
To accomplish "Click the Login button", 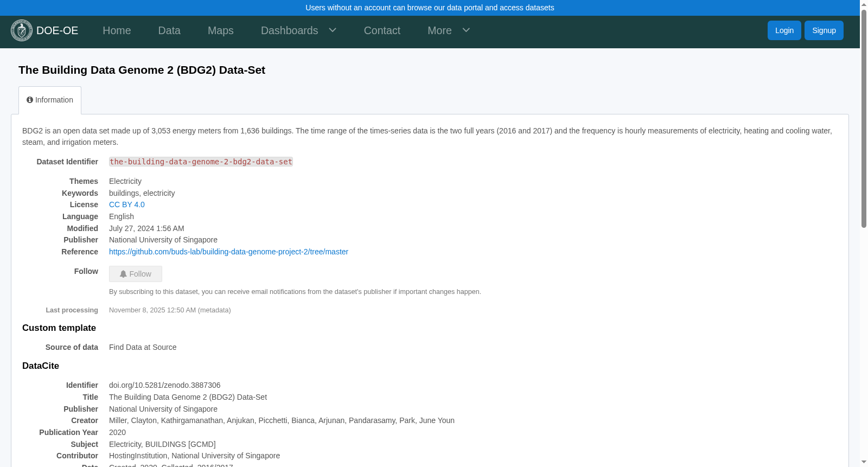I will click(x=784, y=30).
